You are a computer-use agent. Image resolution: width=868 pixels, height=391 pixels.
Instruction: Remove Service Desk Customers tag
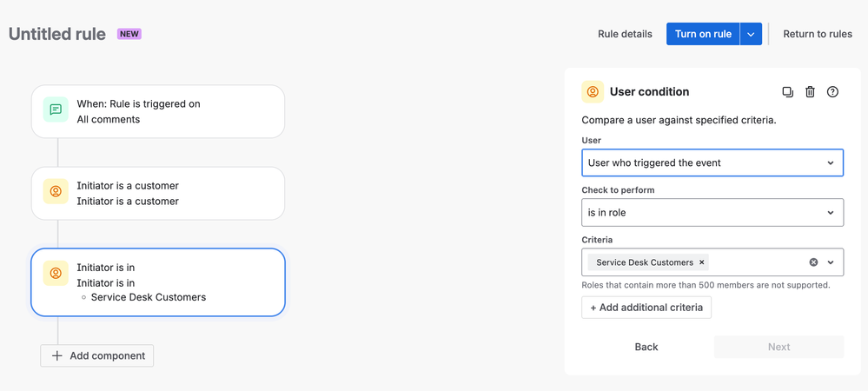coord(702,262)
